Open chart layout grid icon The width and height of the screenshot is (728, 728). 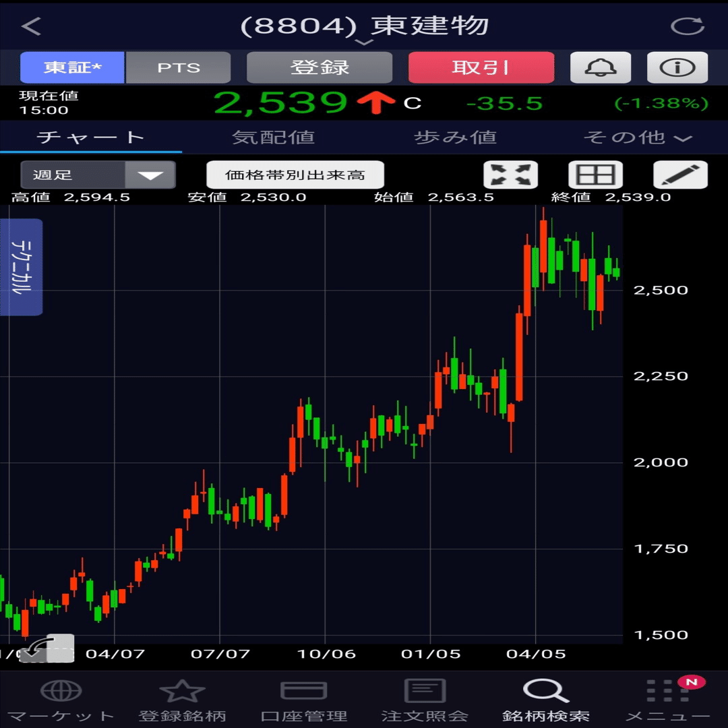(x=596, y=175)
